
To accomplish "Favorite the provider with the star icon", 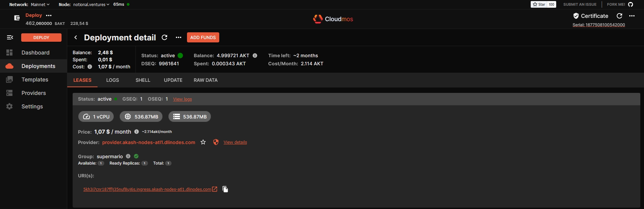I will coord(203,142).
